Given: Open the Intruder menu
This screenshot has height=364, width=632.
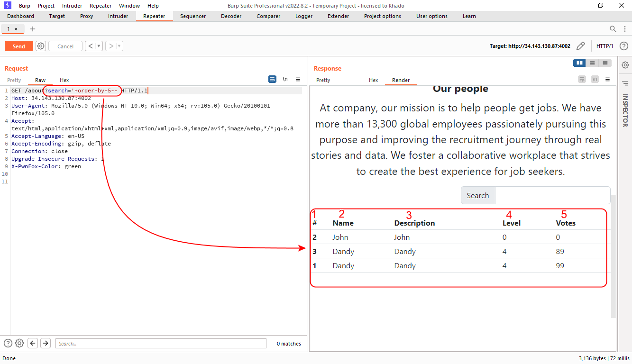Looking at the screenshot, I should [72, 6].
